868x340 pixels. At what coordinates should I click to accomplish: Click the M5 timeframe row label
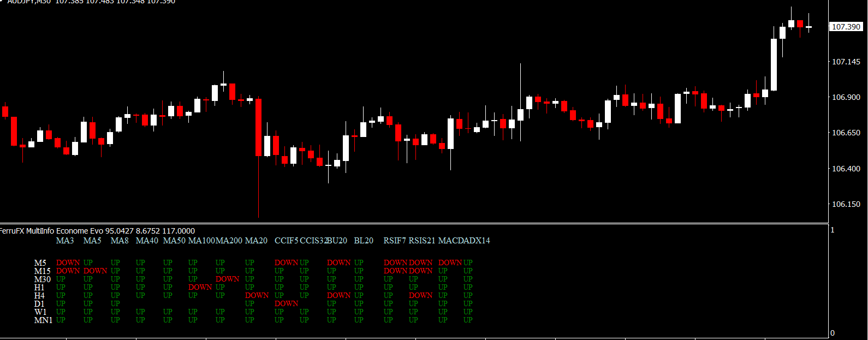click(x=40, y=263)
